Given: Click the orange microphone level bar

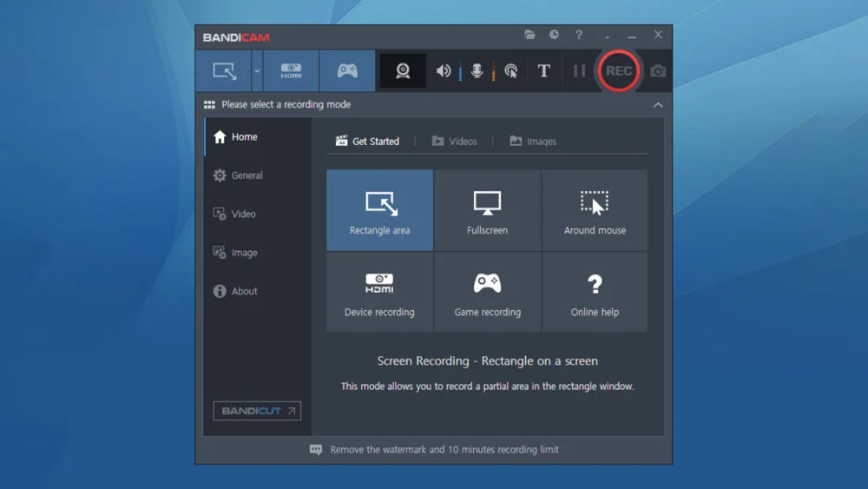Looking at the screenshot, I should pyautogui.click(x=493, y=71).
